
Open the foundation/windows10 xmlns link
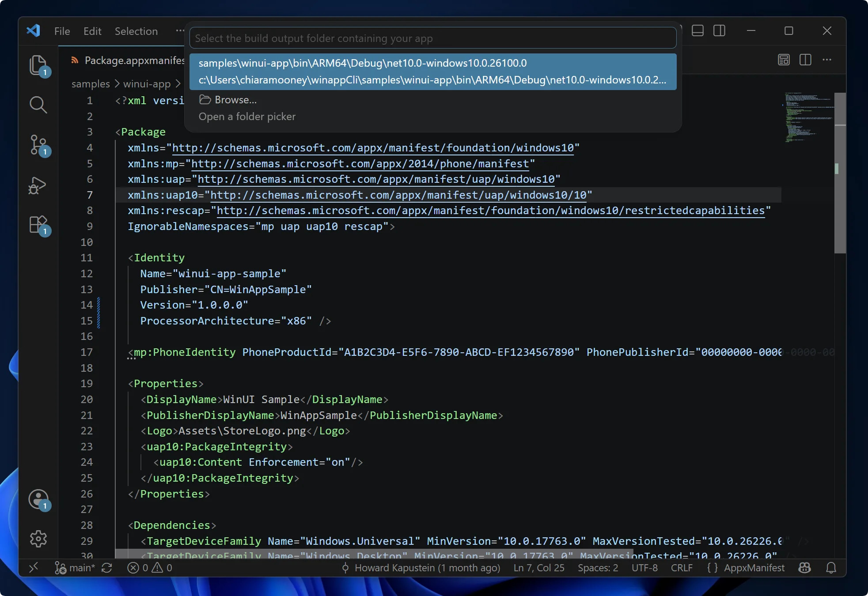pyautogui.click(x=373, y=148)
